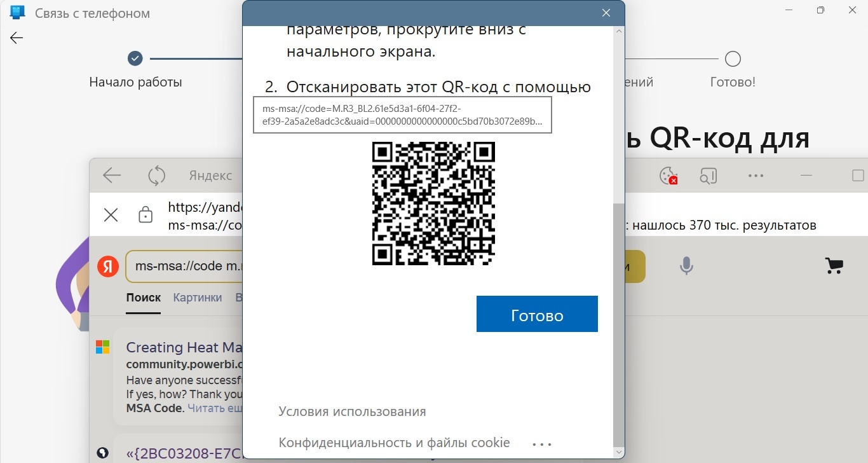This screenshot has height=463, width=868.
Task: Click the lock site security icon
Action: tap(146, 215)
